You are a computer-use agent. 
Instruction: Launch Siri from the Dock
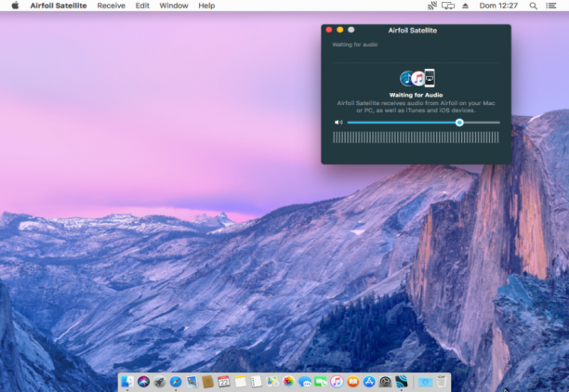click(x=143, y=382)
